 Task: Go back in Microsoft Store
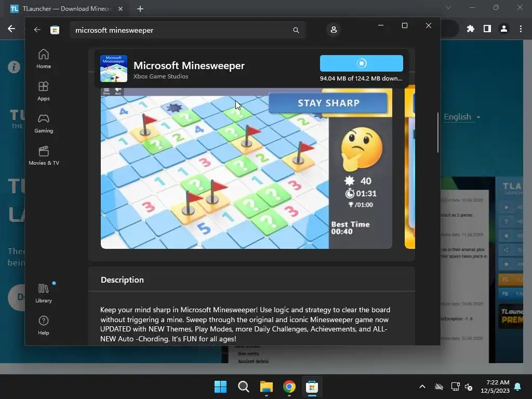tap(37, 30)
